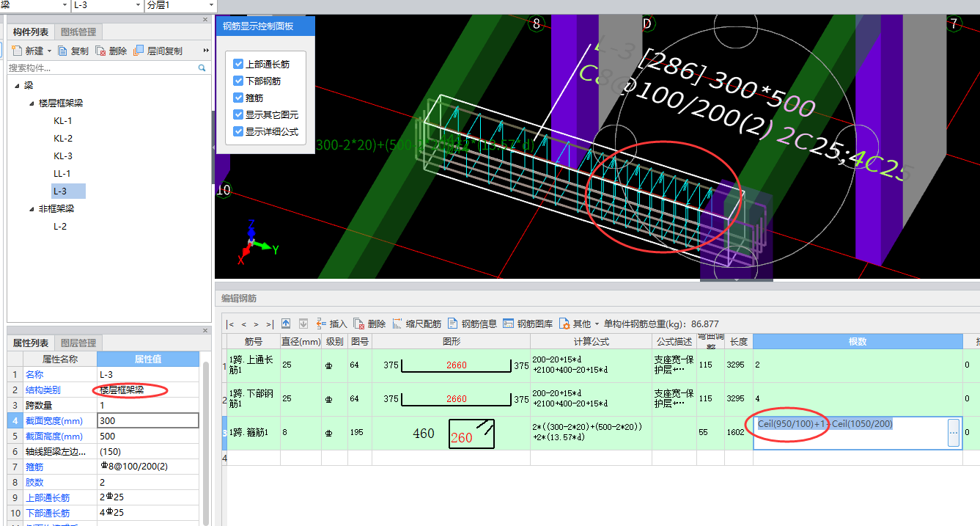The width and height of the screenshot is (980, 526).
Task: Click the ellipsis button in the 根数 cell
Action: coord(953,433)
